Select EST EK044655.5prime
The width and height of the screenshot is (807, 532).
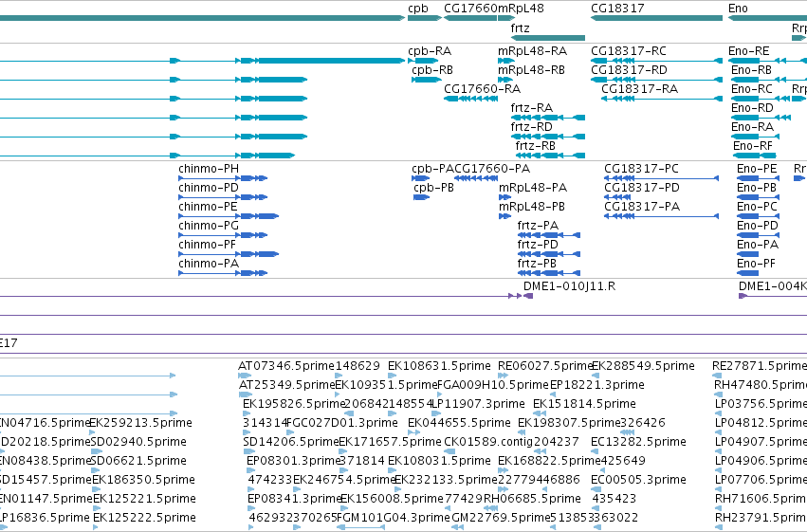(x=459, y=424)
